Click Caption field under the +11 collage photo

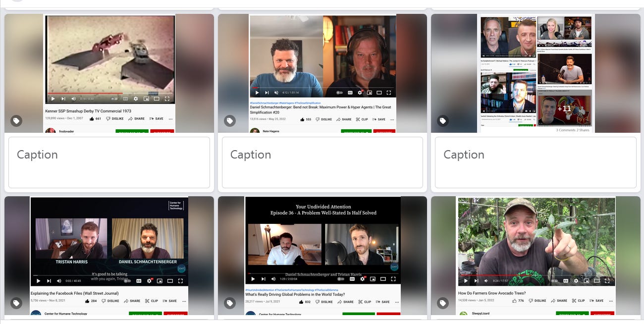tap(536, 162)
